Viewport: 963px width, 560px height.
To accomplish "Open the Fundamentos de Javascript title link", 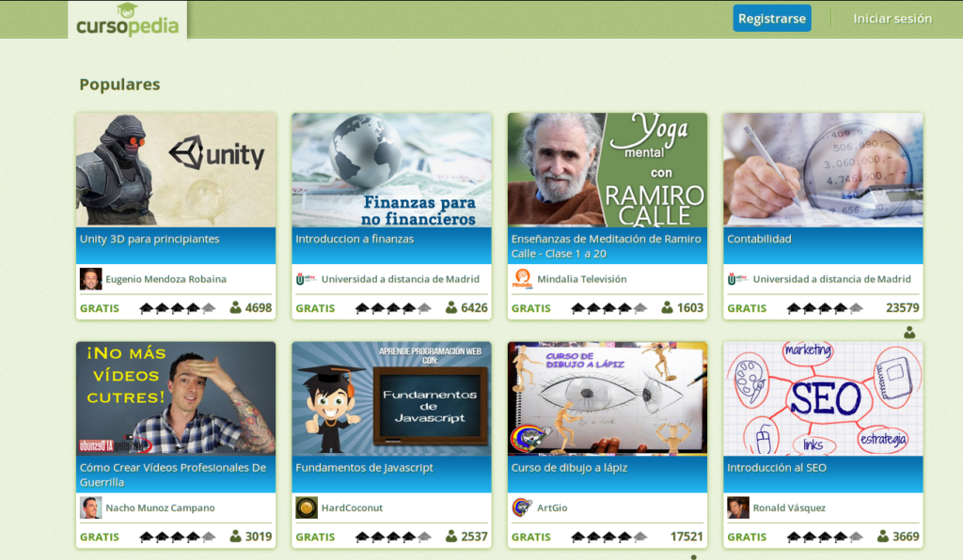I will click(364, 468).
